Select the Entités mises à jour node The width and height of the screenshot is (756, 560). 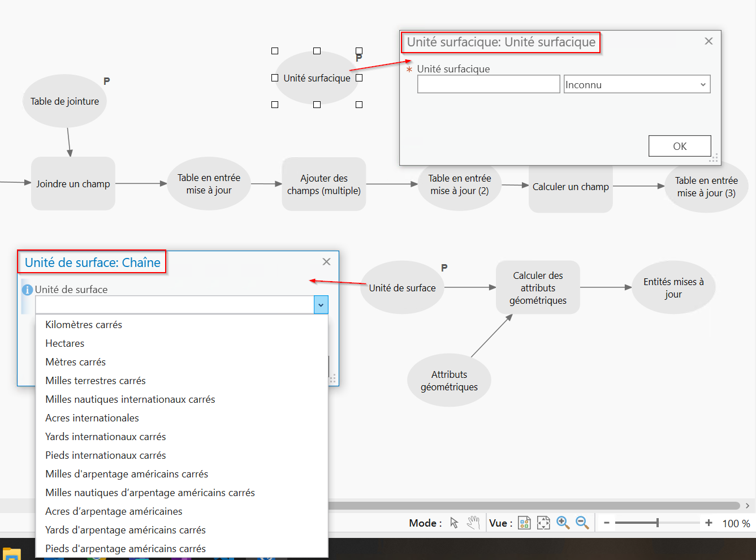pyautogui.click(x=673, y=287)
